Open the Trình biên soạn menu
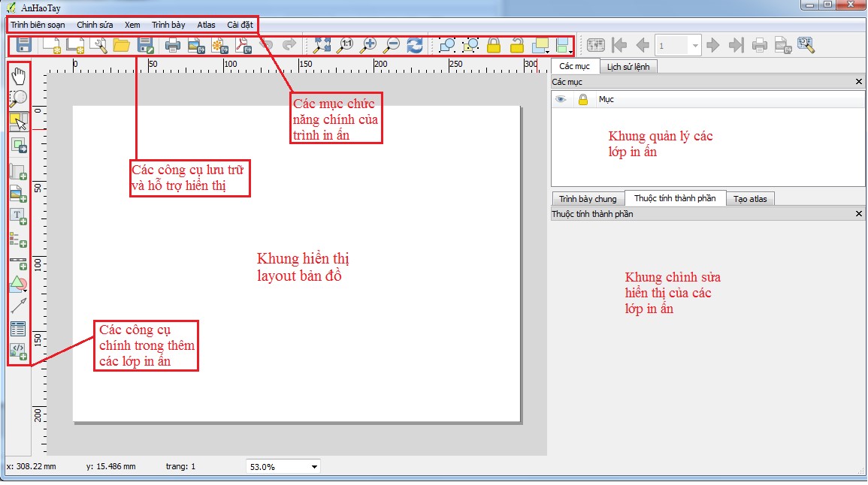The image size is (868, 485). [x=38, y=25]
